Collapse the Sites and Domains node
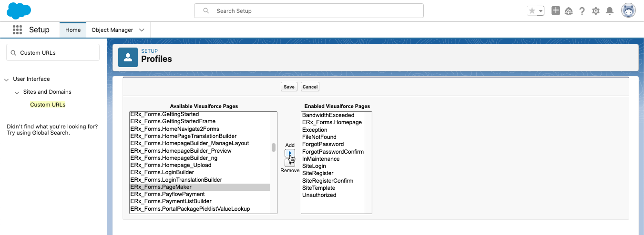Image resolution: width=644 pixels, height=235 pixels. tap(17, 92)
